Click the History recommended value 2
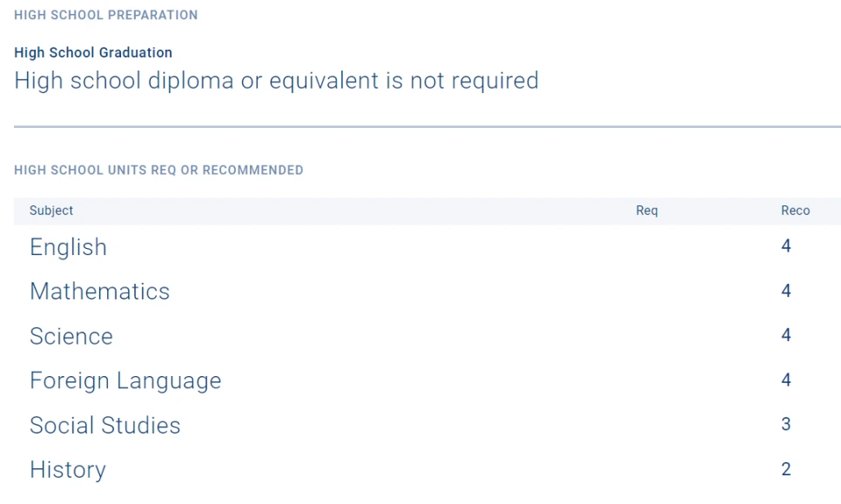This screenshot has width=841, height=504. click(x=786, y=469)
